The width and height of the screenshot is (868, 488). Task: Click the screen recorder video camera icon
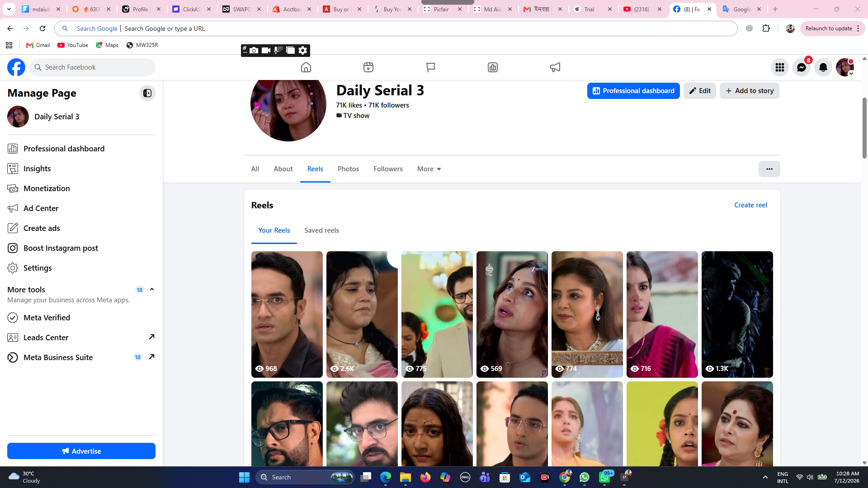[x=266, y=50]
